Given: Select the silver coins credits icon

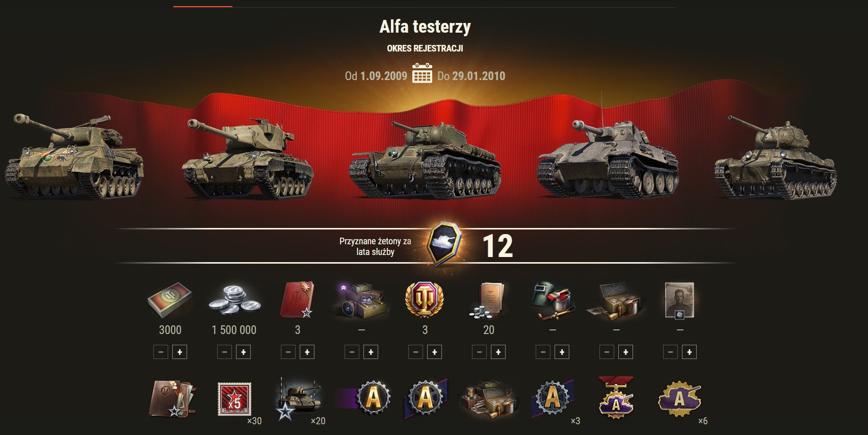Looking at the screenshot, I should [234, 300].
